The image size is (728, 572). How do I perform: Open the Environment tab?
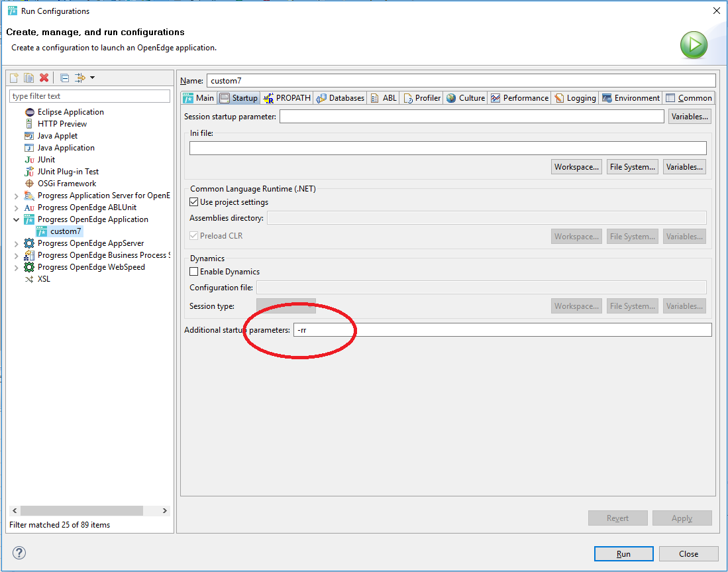click(631, 98)
